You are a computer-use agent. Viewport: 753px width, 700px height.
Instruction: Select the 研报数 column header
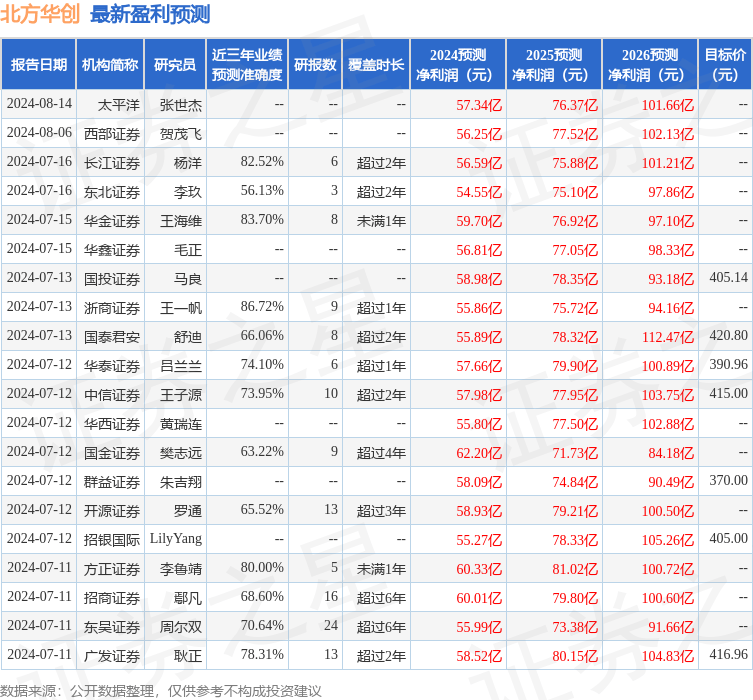315,64
